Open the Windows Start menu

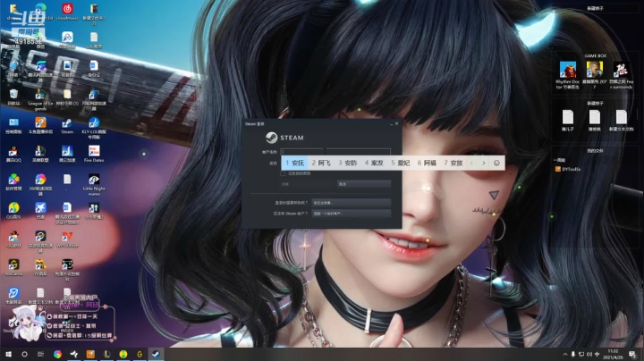coord(8,354)
